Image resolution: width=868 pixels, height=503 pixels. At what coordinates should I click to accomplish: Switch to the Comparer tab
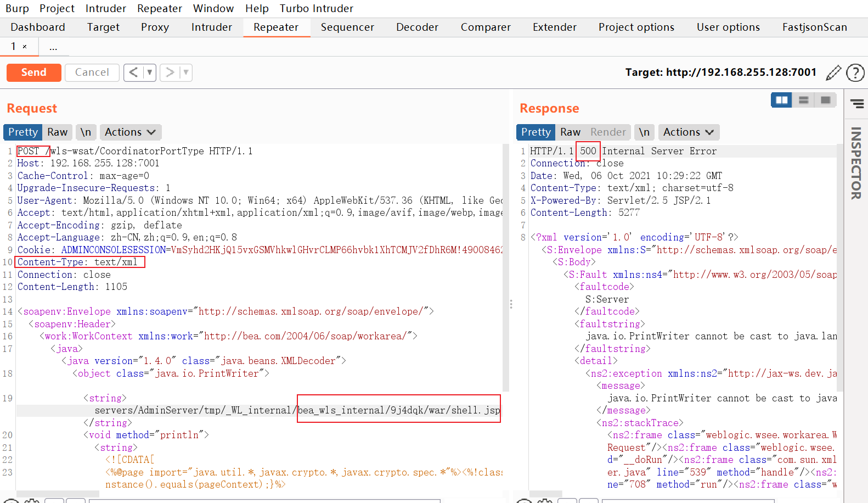click(486, 27)
